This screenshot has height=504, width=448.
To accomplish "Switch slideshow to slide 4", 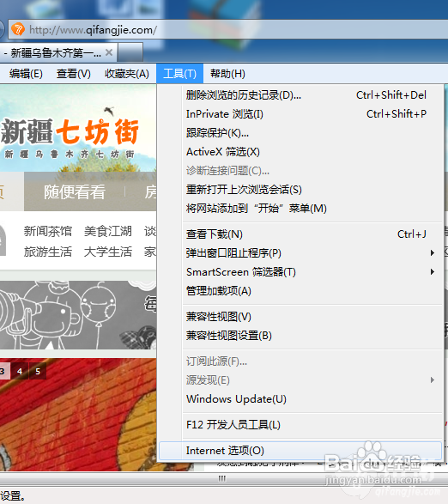I will [20, 371].
